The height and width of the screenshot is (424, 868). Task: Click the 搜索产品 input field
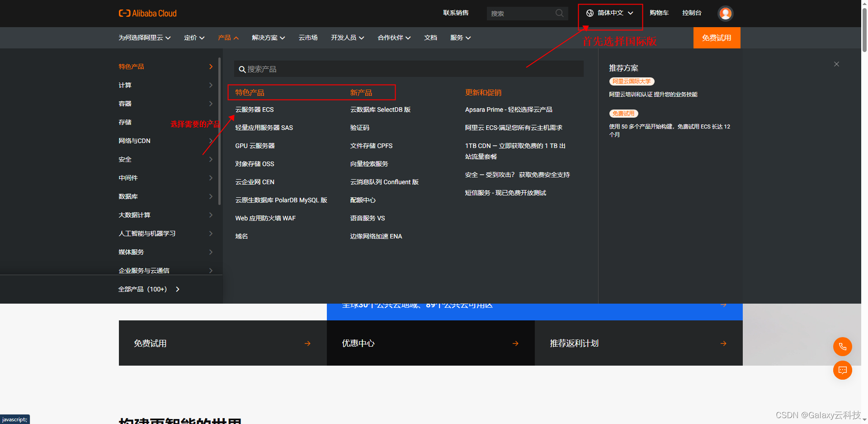(409, 69)
